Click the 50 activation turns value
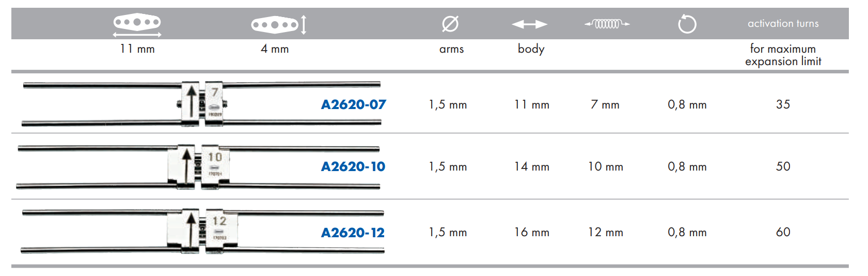 coord(783,166)
